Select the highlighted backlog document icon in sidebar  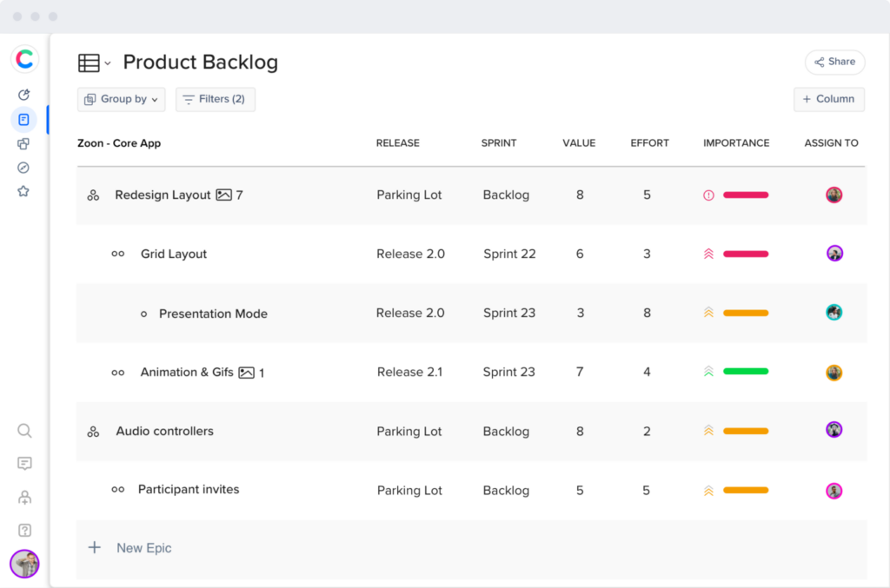point(24,119)
